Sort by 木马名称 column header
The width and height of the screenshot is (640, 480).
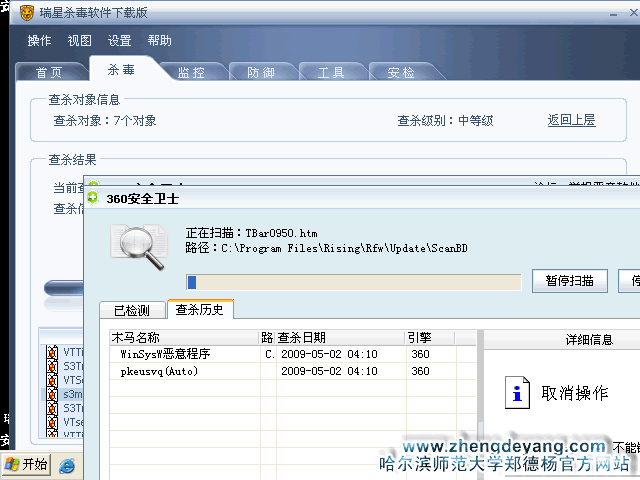185,338
